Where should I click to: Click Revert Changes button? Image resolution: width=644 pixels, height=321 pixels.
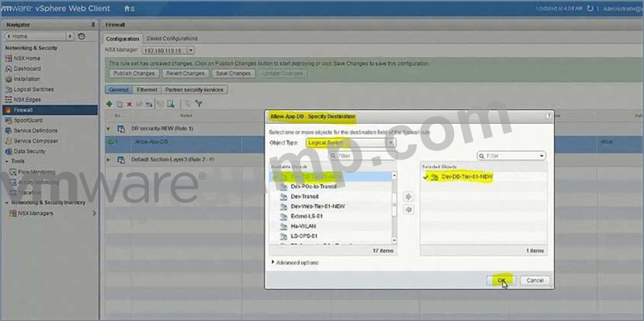tap(185, 73)
